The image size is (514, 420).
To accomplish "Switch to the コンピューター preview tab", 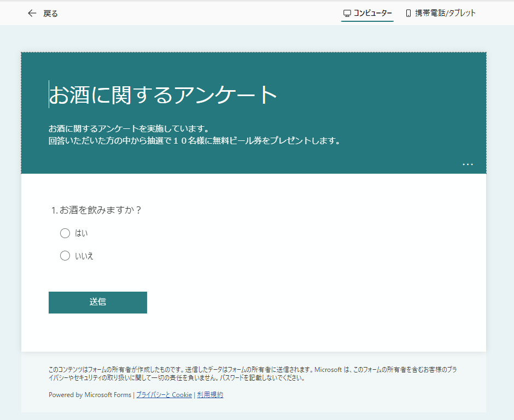I will pyautogui.click(x=367, y=14).
